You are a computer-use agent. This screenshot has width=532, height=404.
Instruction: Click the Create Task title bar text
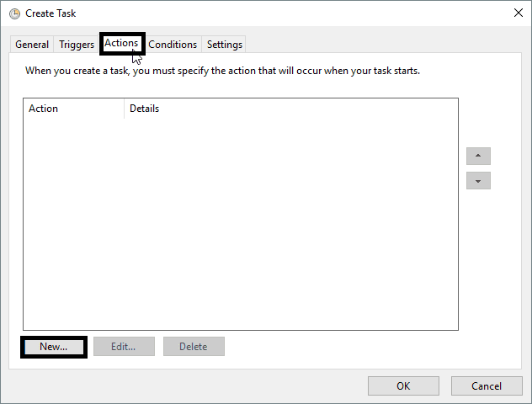point(51,13)
